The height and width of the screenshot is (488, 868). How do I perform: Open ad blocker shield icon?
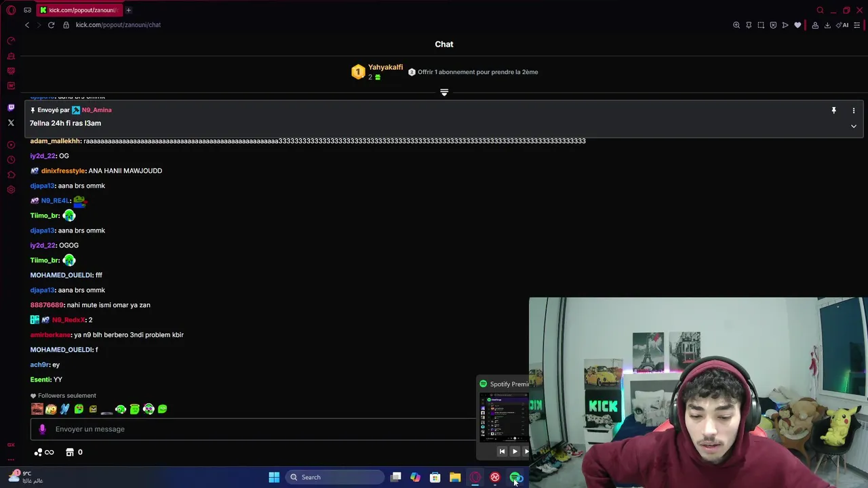773,25
